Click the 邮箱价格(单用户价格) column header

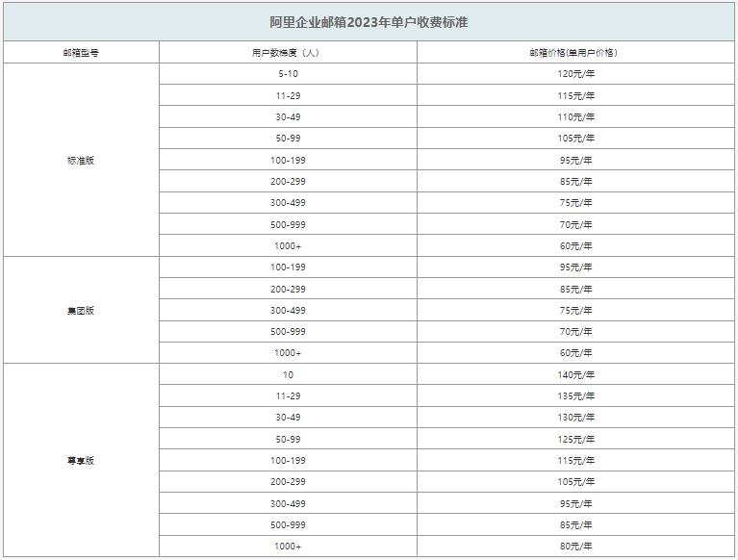575,53
